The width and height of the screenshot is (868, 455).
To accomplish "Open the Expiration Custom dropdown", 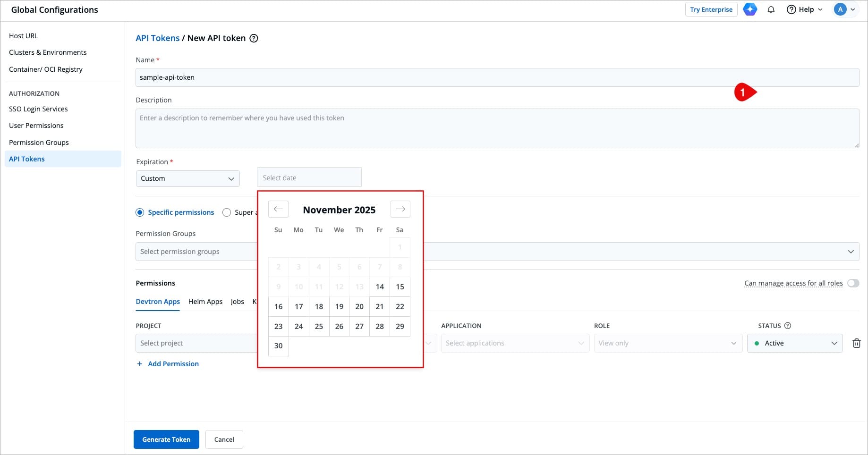I will point(187,178).
